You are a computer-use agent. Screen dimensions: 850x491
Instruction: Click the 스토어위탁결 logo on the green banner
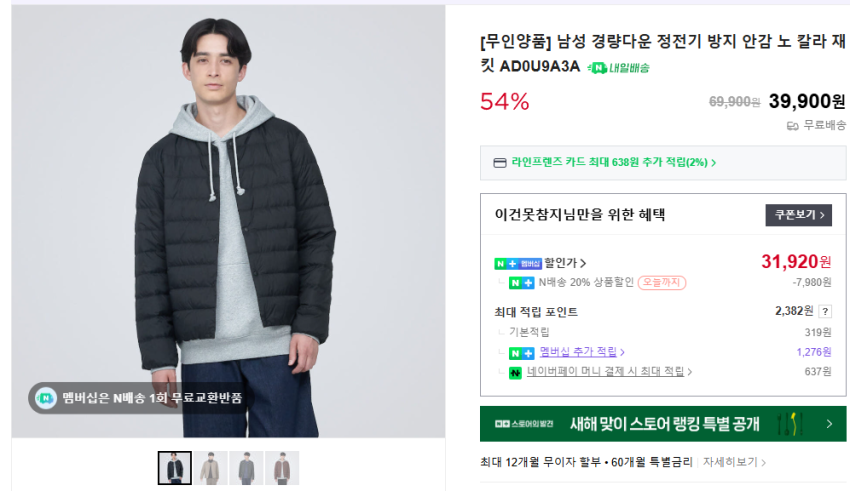pos(522,424)
